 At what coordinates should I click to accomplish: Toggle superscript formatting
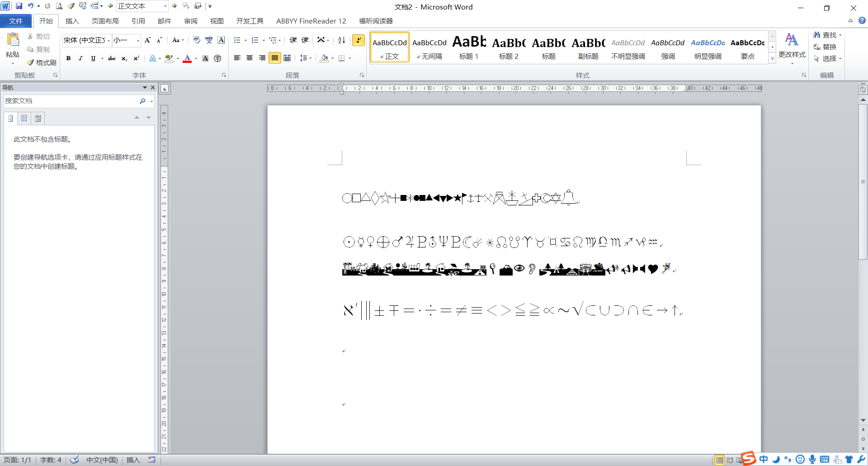pos(136,58)
